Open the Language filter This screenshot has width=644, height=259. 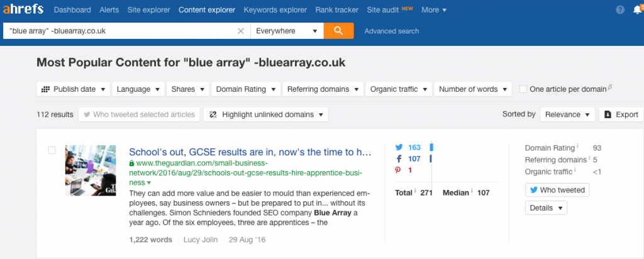click(138, 89)
